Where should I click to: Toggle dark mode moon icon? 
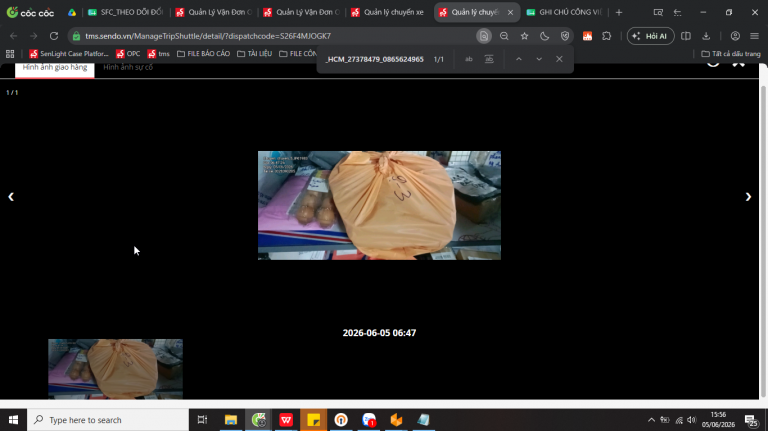pyautogui.click(x=545, y=36)
